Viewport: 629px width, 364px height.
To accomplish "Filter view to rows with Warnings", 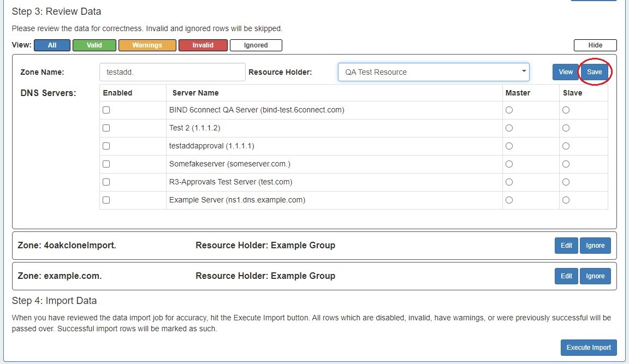I will [147, 45].
